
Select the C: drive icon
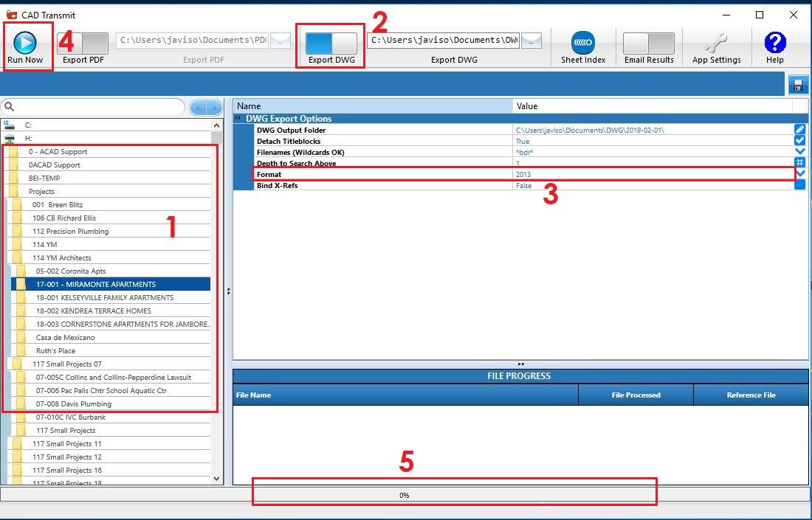tap(9, 125)
